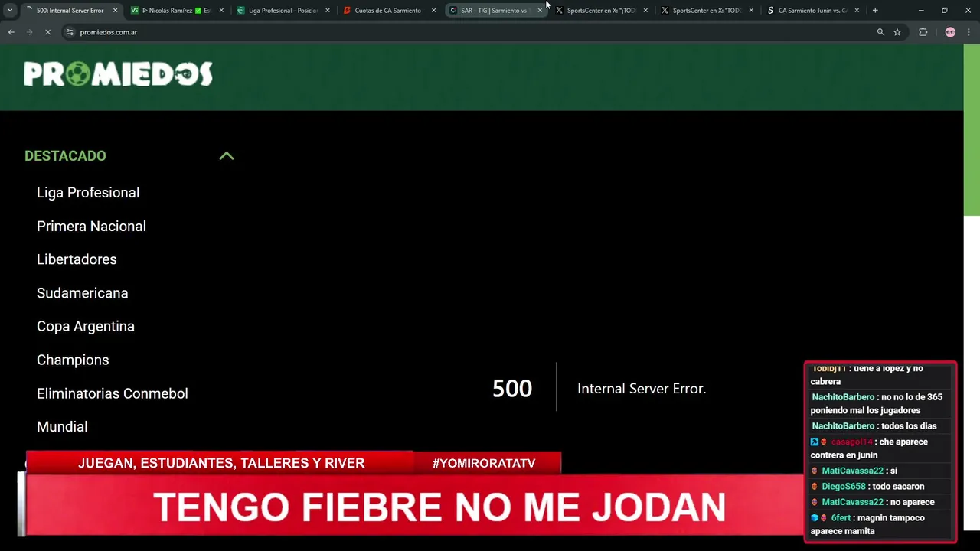Switch to the Nicolás Ramírez tab
The width and height of the screenshot is (980, 551).
[176, 11]
